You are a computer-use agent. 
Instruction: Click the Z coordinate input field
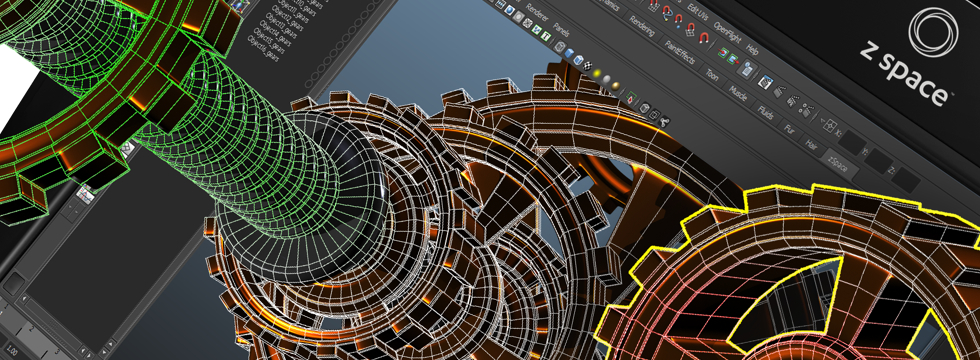pos(906,179)
